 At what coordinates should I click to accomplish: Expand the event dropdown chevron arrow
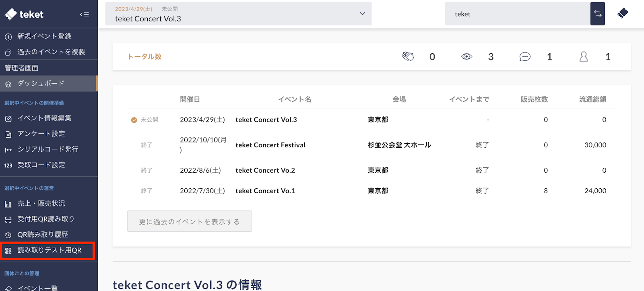pos(362,14)
